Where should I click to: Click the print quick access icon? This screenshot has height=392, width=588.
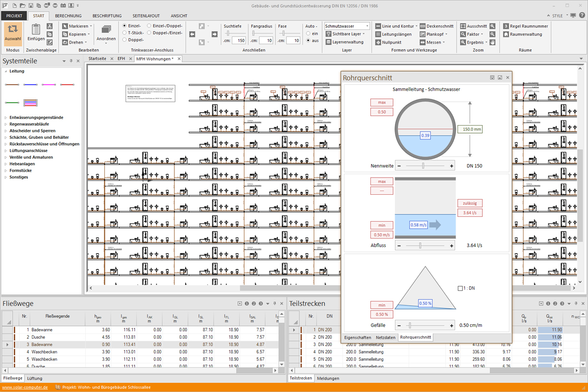click(55, 5)
